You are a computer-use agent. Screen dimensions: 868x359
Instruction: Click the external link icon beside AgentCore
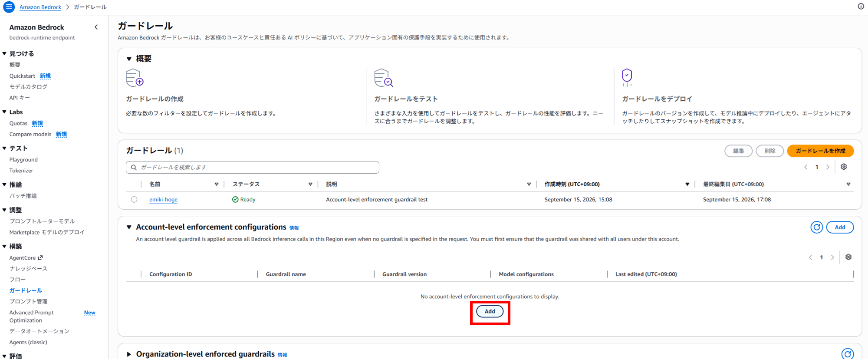pyautogui.click(x=40, y=257)
